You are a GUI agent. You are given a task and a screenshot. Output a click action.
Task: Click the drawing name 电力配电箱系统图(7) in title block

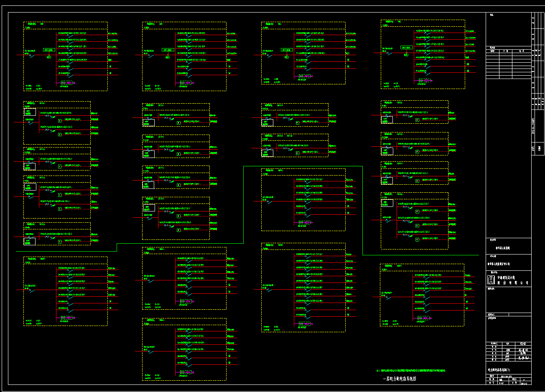(x=499, y=370)
